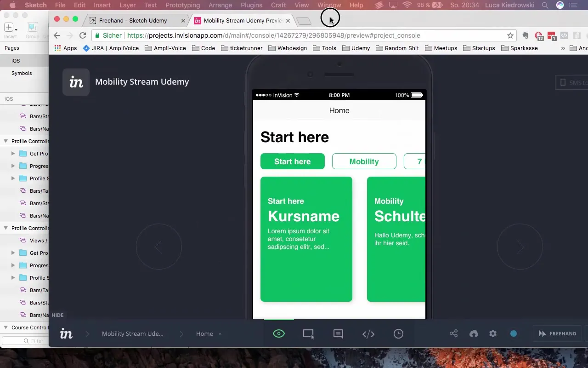Go to next screen arrow circle
This screenshot has width=588, height=368.
(x=520, y=247)
